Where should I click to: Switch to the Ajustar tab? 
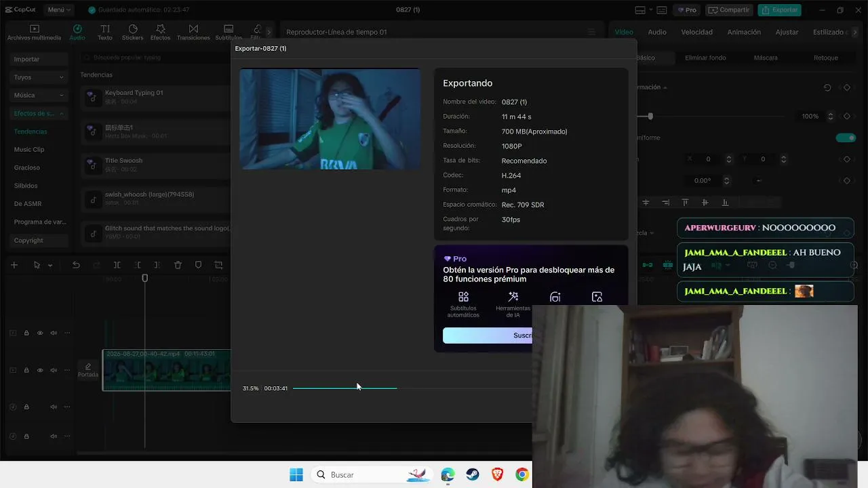point(787,32)
